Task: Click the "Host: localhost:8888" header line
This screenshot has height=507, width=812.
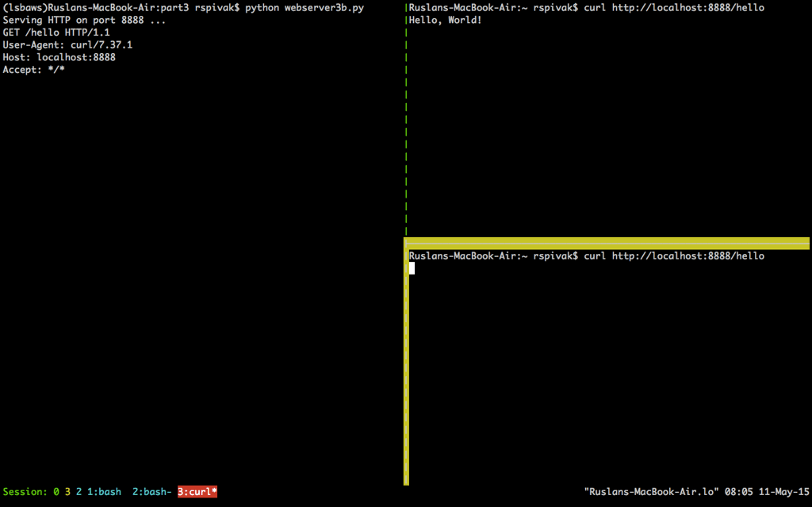Action: click(59, 58)
